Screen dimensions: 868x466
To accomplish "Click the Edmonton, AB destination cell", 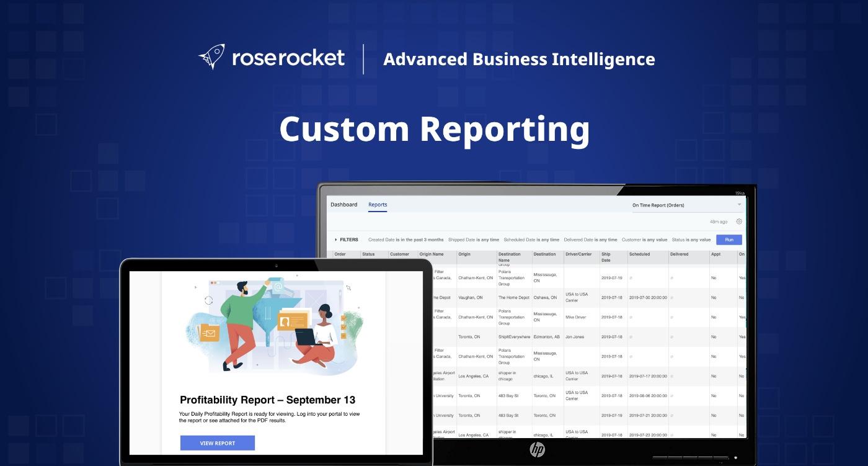I will 546,337.
